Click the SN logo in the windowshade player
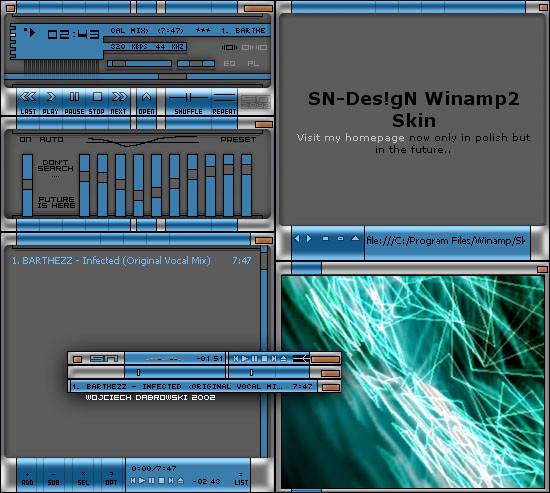 tap(104, 359)
